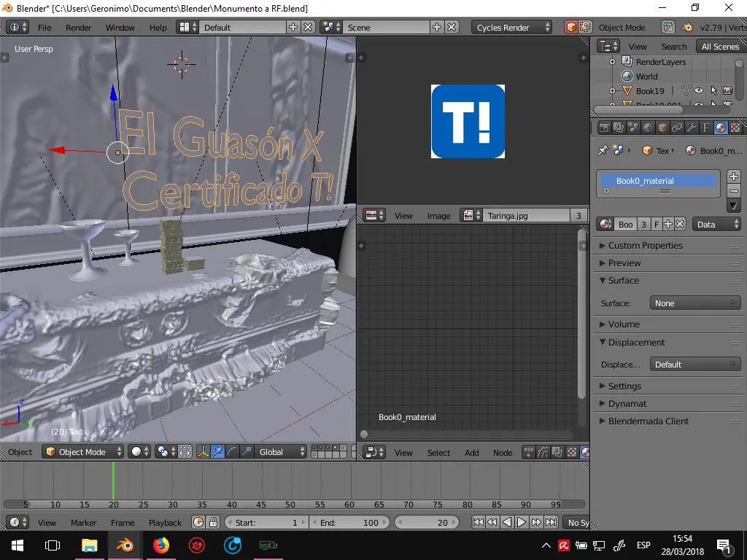This screenshot has width=747, height=560.
Task: Click the Taringa.jpg image name field
Action: point(527,216)
